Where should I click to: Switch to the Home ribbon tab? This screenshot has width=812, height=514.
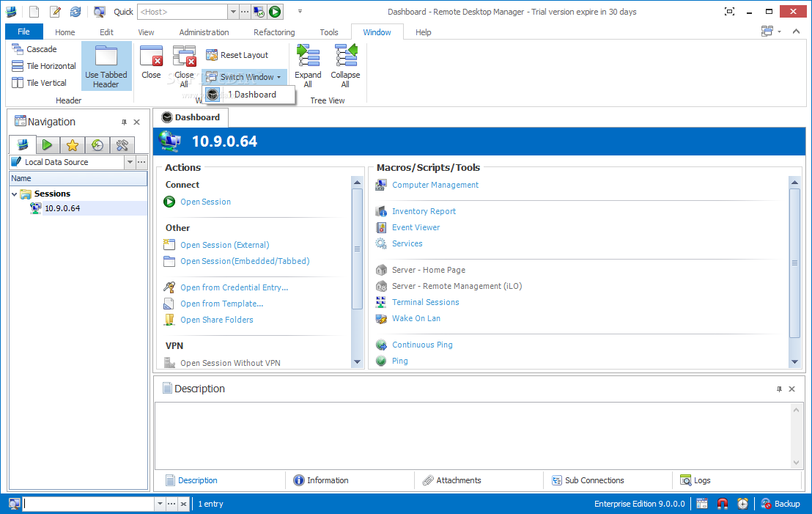pos(65,32)
